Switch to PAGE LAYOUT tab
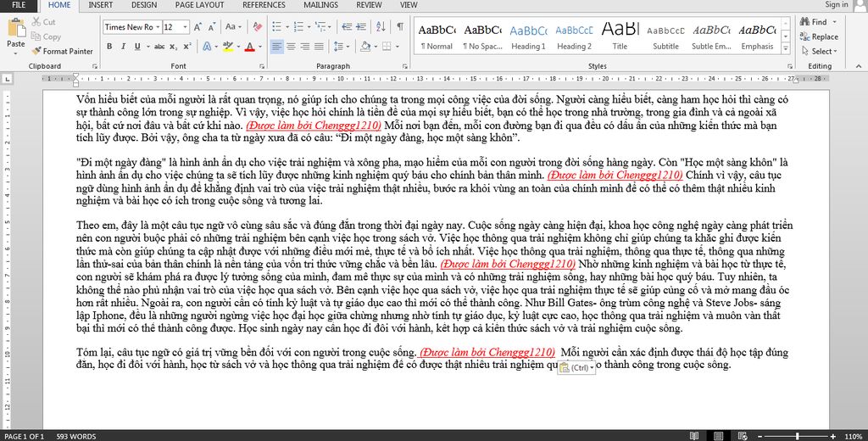 coord(200,5)
